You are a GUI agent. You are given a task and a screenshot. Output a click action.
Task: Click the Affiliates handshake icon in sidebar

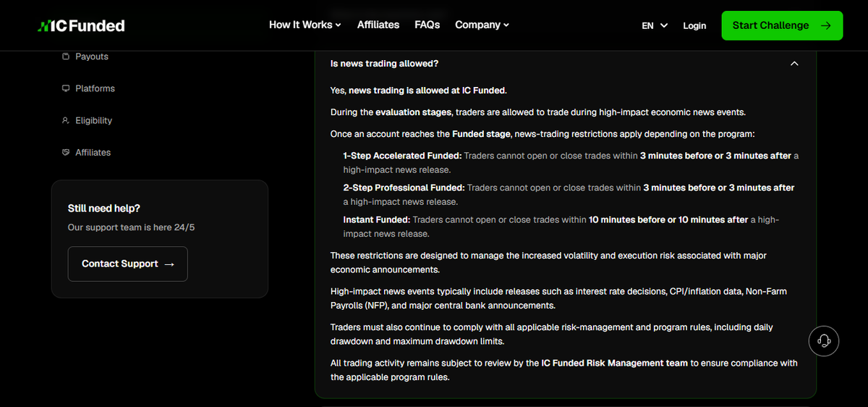66,152
